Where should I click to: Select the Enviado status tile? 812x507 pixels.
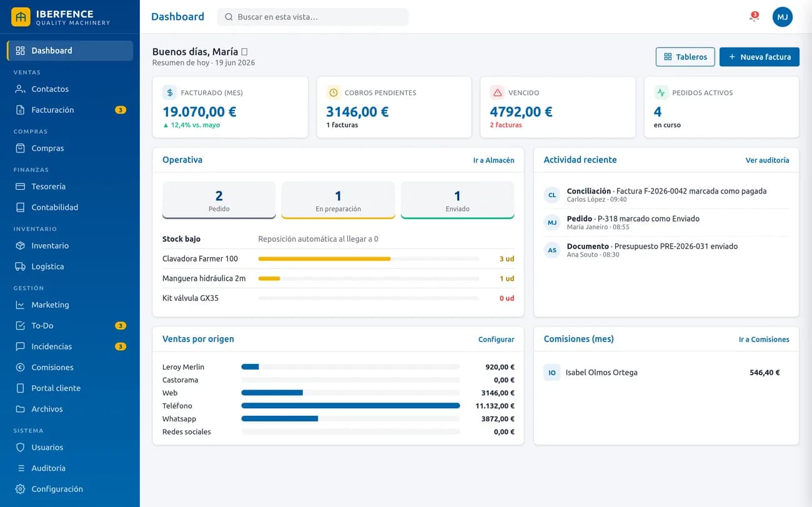tap(457, 200)
